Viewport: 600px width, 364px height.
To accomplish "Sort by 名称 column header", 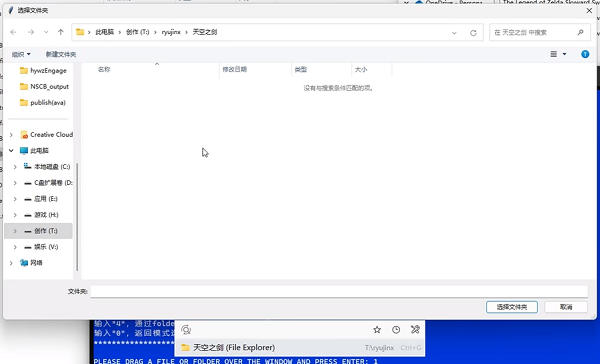I will pos(104,69).
